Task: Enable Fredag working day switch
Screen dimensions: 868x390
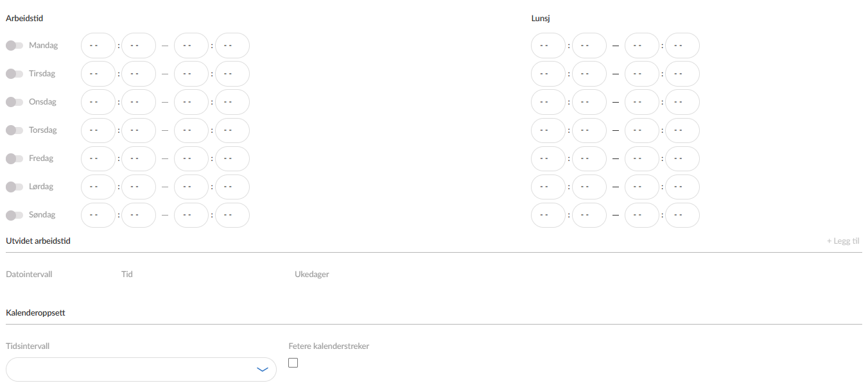Action: (14, 158)
